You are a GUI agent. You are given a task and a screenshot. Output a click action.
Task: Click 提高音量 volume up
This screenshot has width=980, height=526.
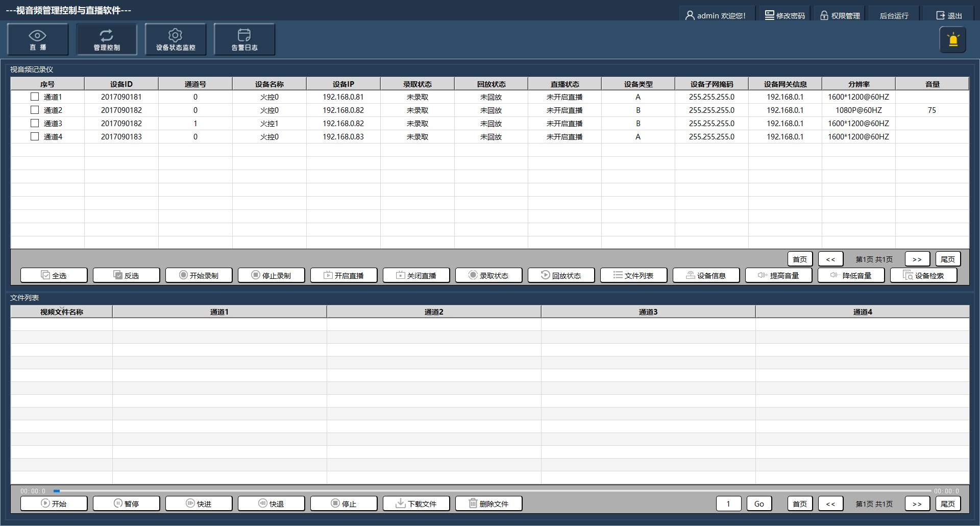coord(779,275)
